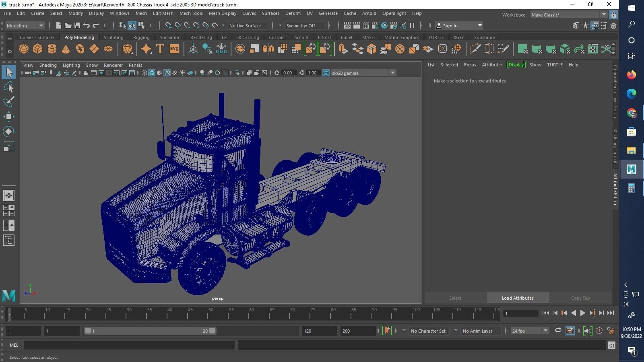Click the current frame number field

[521, 313]
